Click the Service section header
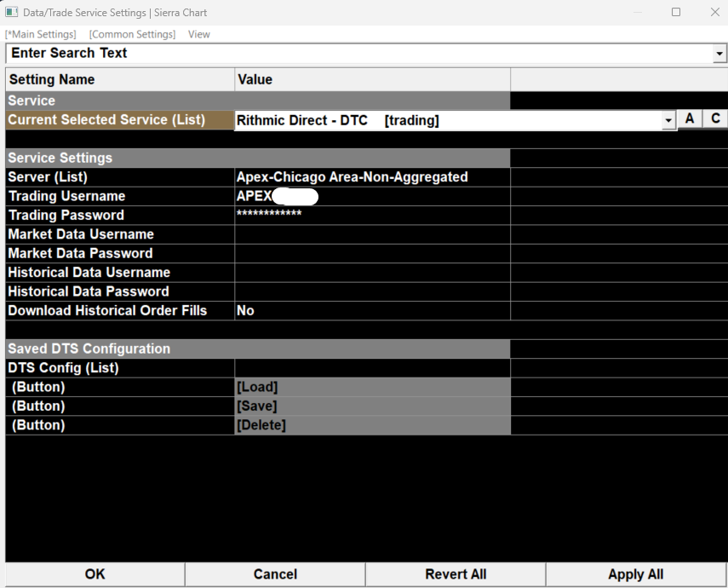The height and width of the screenshot is (588, 728). [x=258, y=101]
